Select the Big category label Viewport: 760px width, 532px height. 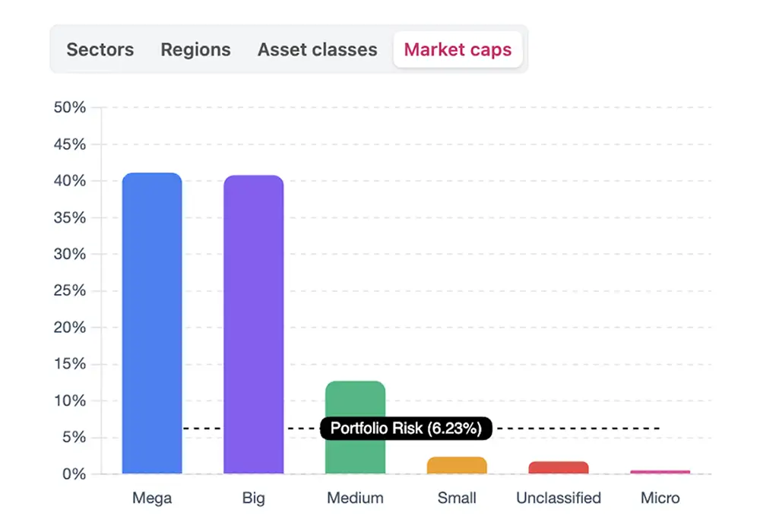click(254, 498)
